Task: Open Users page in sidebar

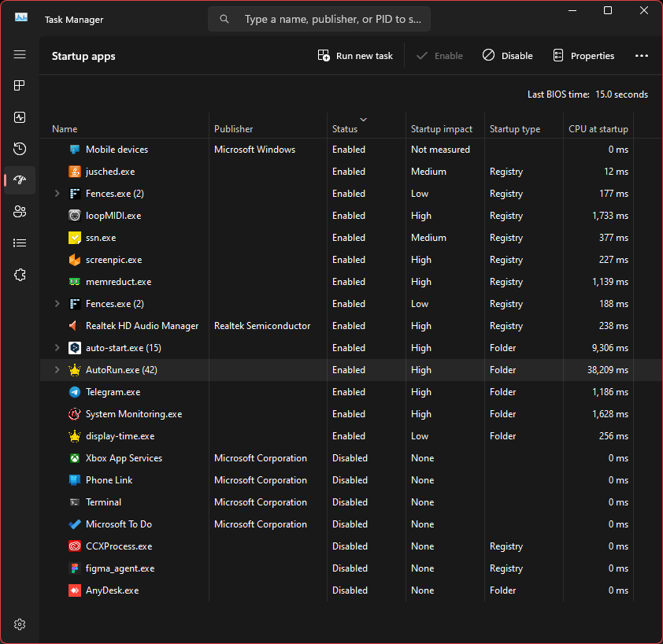Action: tap(20, 212)
